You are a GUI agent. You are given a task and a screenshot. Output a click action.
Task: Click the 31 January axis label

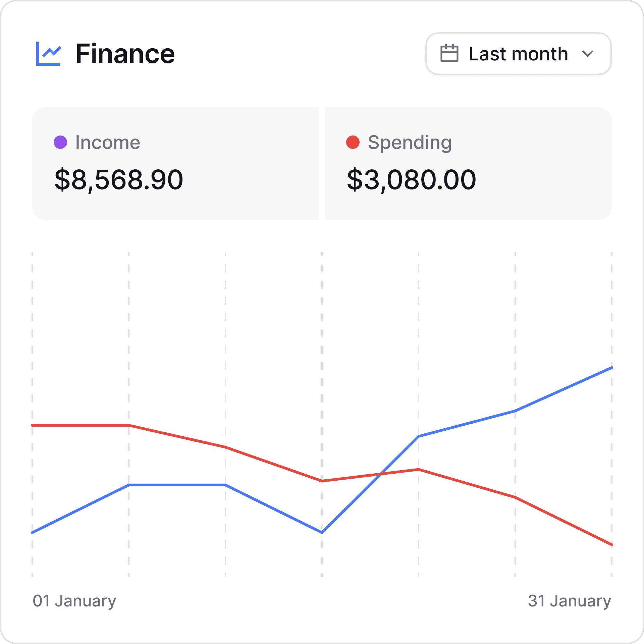coord(570,601)
